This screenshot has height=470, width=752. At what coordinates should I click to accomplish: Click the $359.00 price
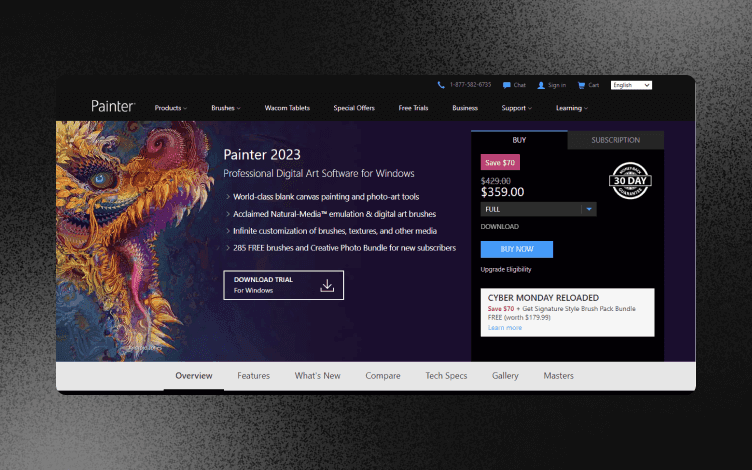503,192
